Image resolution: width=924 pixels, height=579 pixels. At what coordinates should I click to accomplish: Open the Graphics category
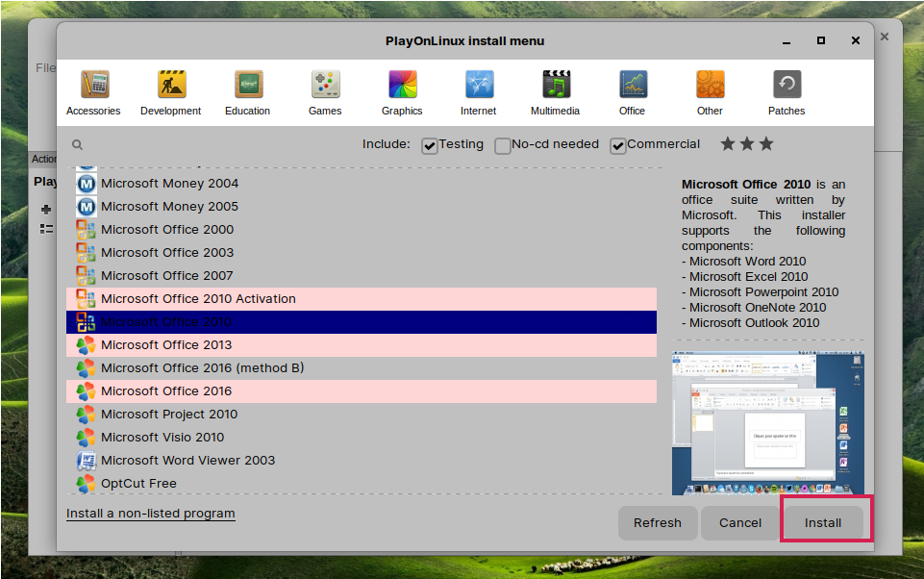pyautogui.click(x=402, y=93)
